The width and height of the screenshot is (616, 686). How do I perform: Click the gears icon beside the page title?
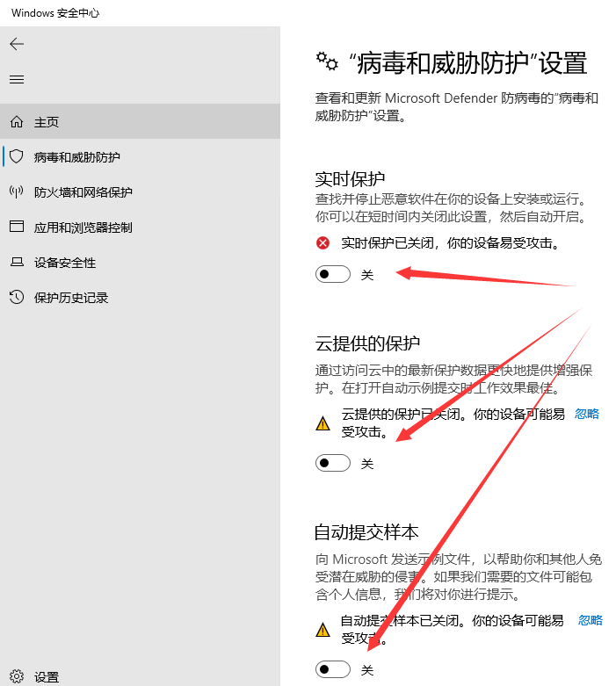pyautogui.click(x=327, y=61)
